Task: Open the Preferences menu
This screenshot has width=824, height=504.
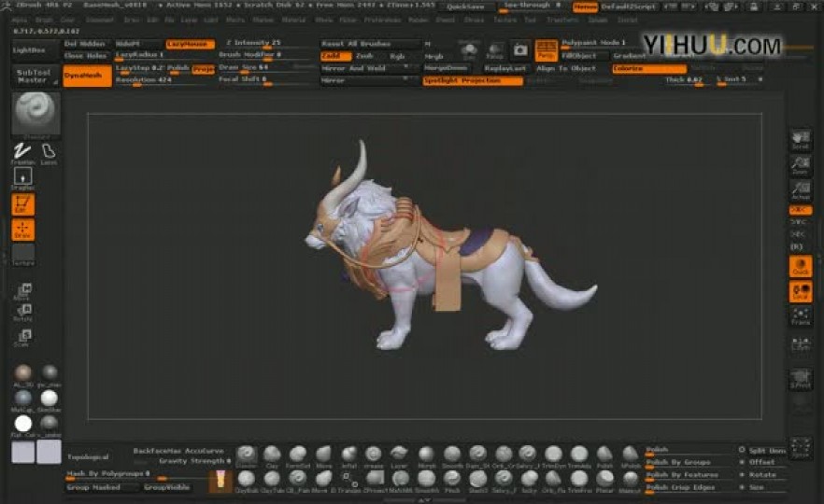Action: click(382, 20)
